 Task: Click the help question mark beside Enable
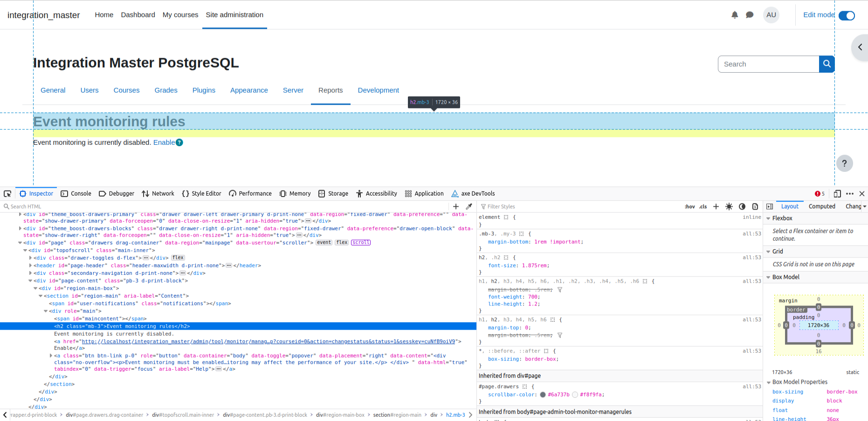pos(179,143)
